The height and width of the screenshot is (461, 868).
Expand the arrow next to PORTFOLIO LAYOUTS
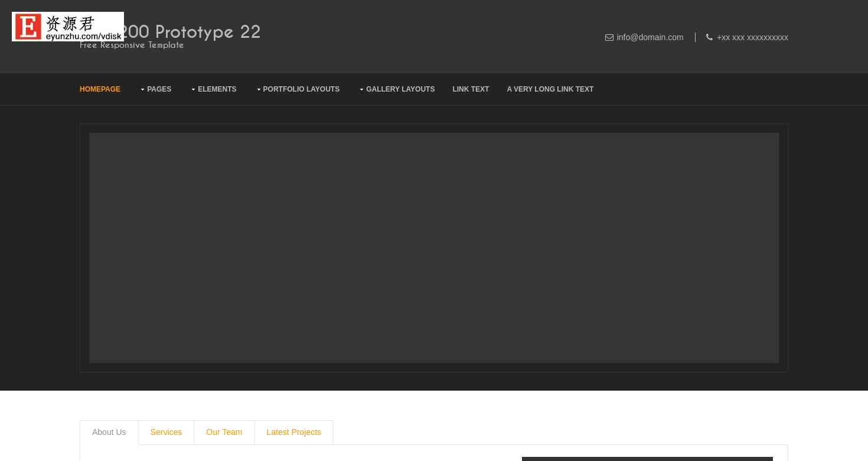point(259,90)
